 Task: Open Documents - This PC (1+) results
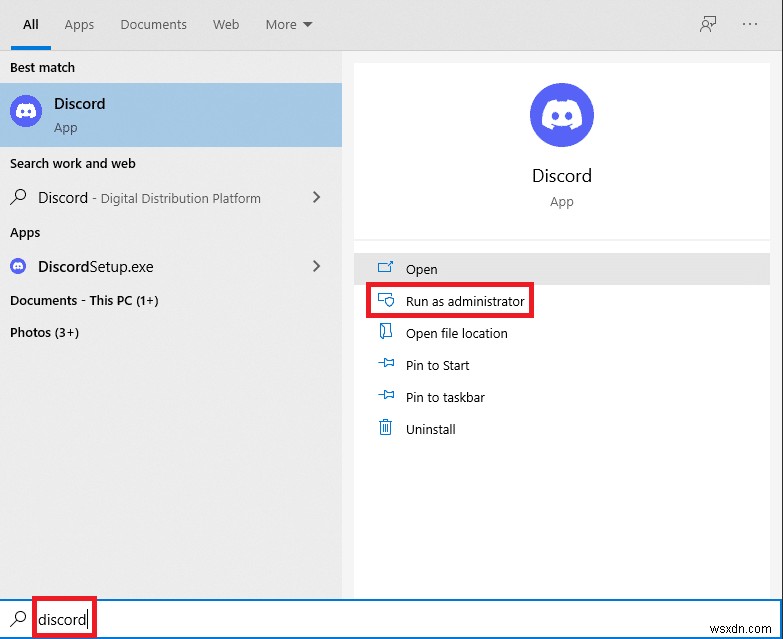(84, 301)
